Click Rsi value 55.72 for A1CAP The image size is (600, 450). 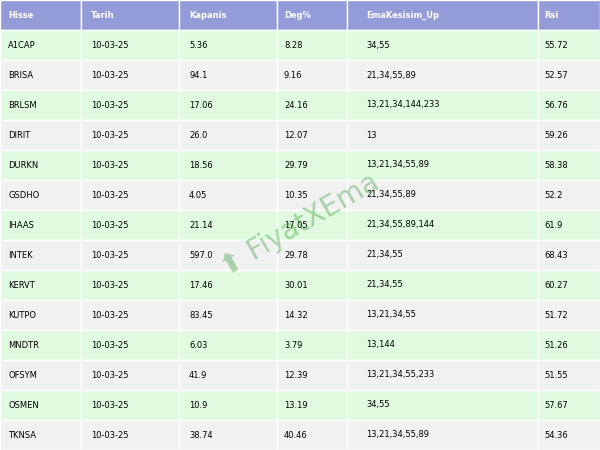pyautogui.click(x=556, y=45)
